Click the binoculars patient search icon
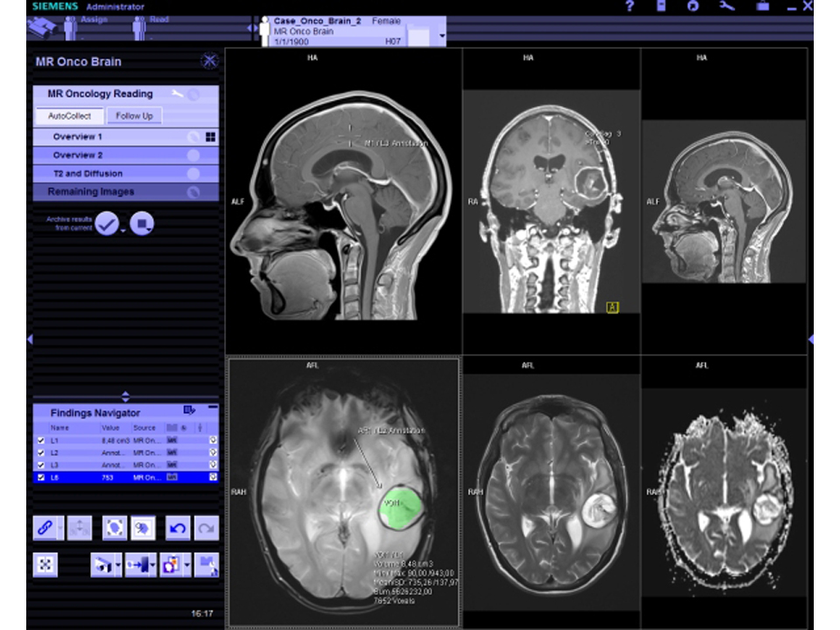 42,28
